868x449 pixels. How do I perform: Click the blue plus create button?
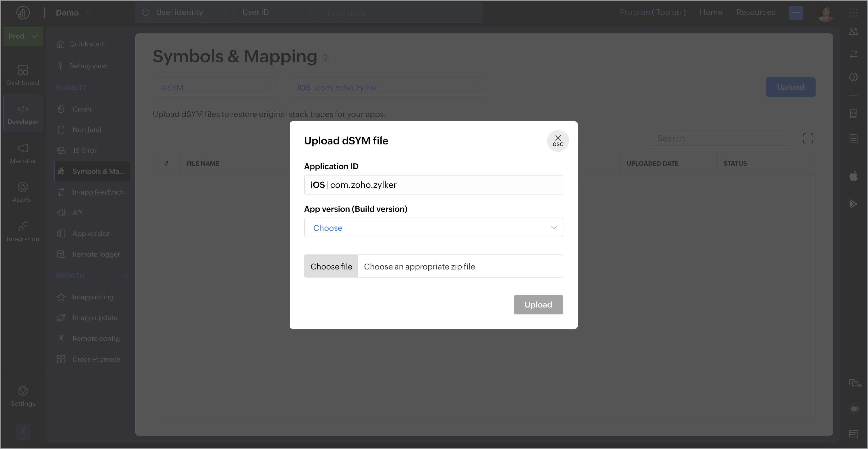pos(795,13)
